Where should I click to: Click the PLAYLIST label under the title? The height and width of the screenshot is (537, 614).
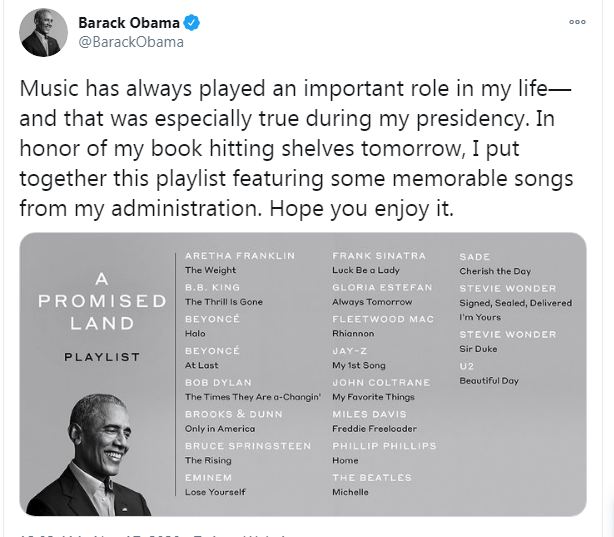point(102,356)
